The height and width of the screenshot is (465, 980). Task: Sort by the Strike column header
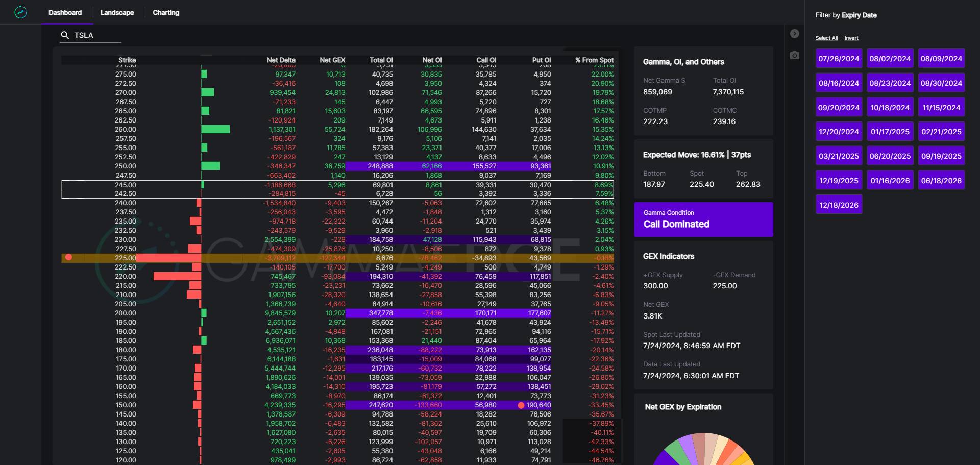tap(127, 60)
